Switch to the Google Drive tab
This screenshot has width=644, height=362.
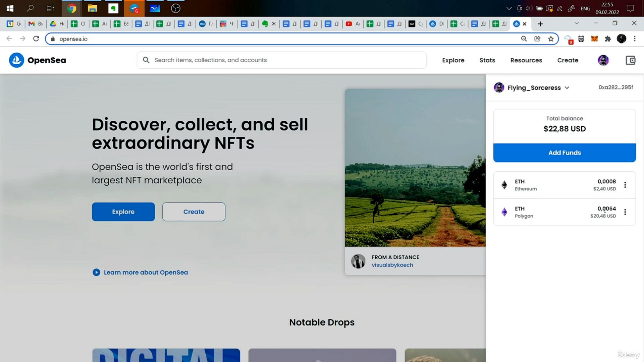[x=57, y=24]
